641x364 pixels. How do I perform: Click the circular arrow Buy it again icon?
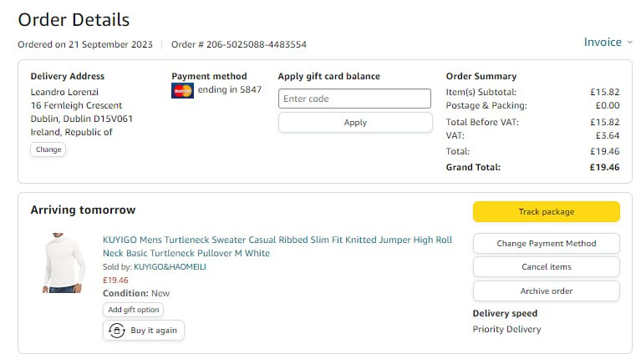point(118,331)
